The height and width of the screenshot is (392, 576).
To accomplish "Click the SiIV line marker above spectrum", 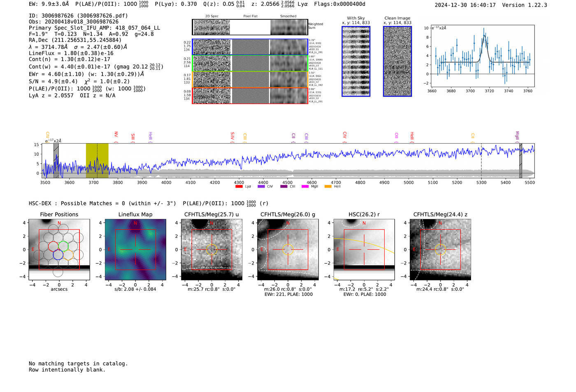I will [x=232, y=138].
